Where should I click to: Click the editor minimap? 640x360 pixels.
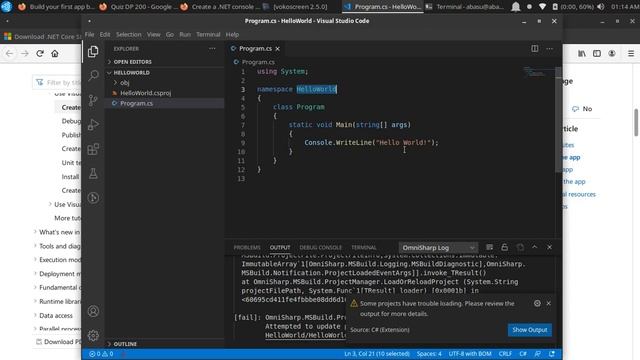[x=538, y=73]
